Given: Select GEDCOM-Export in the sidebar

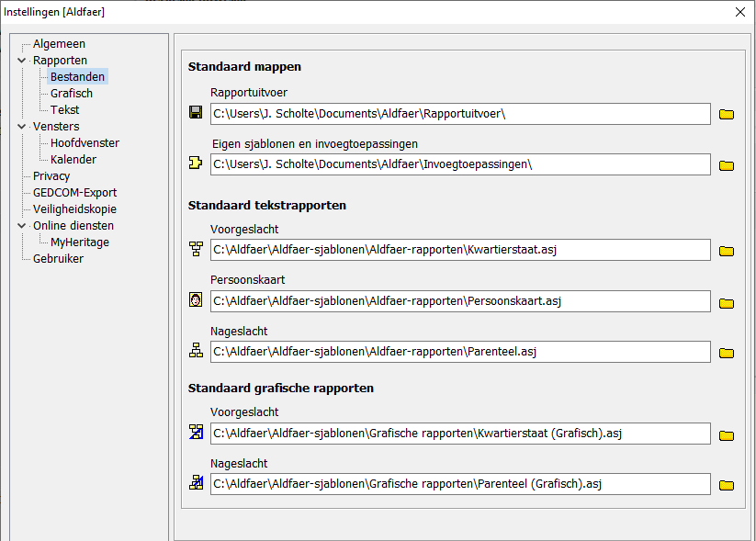Looking at the screenshot, I should click(x=74, y=193).
